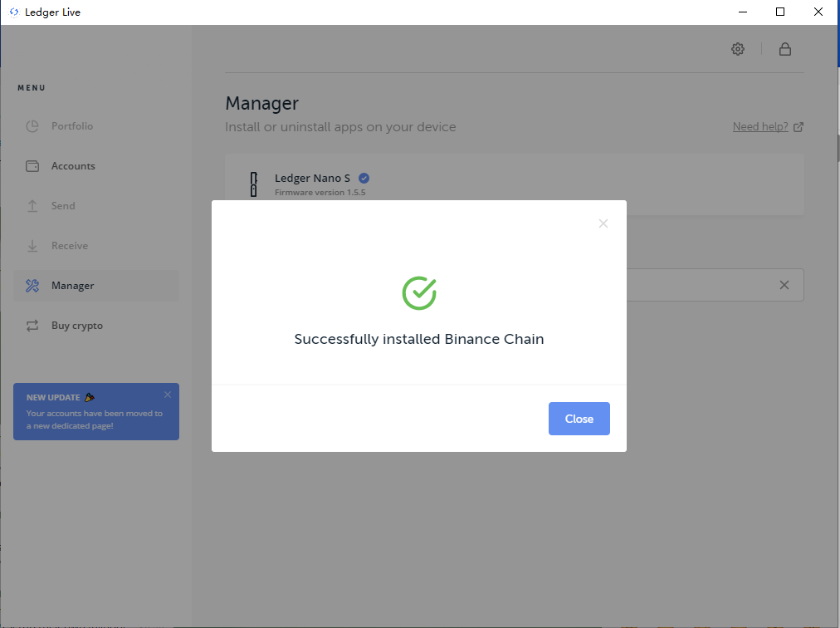Viewport: 840px width, 628px height.
Task: Open the Need help? link
Action: pos(760,127)
